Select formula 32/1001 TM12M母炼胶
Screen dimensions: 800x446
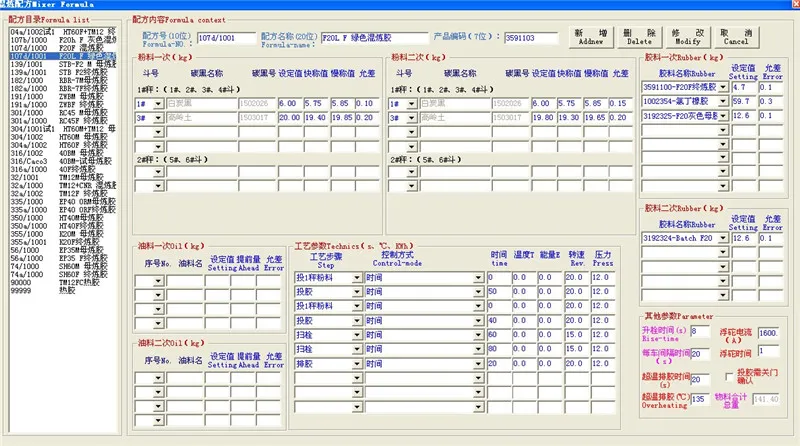pos(63,178)
